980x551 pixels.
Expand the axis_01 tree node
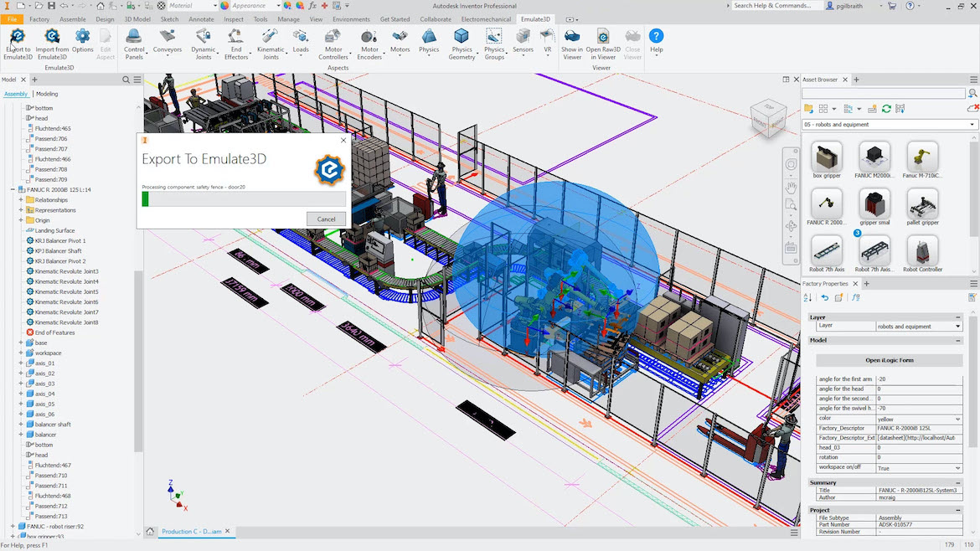point(22,363)
